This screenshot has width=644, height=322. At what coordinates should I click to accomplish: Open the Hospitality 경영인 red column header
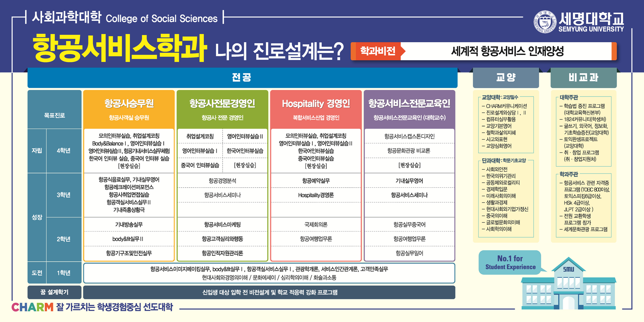pos(316,109)
